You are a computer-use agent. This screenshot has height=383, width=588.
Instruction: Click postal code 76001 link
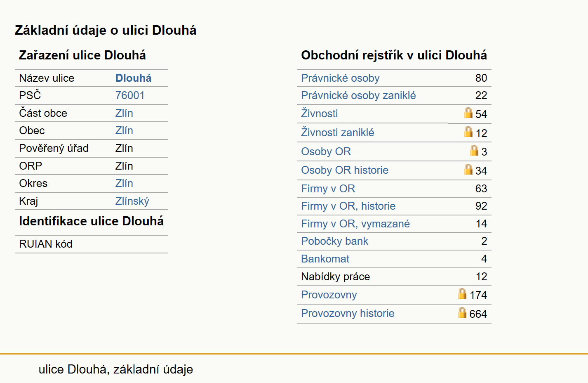pos(130,95)
